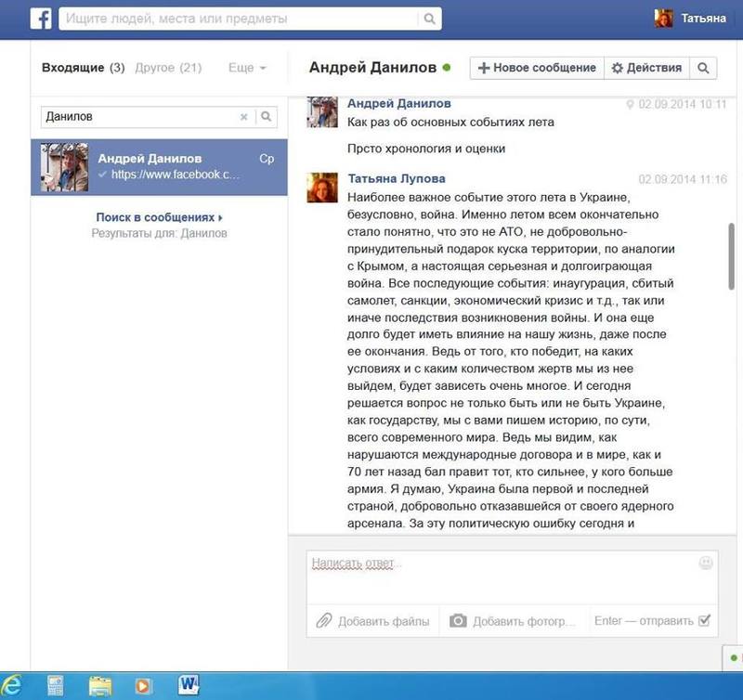Expand Поиск в сообщениях search link

(159, 217)
